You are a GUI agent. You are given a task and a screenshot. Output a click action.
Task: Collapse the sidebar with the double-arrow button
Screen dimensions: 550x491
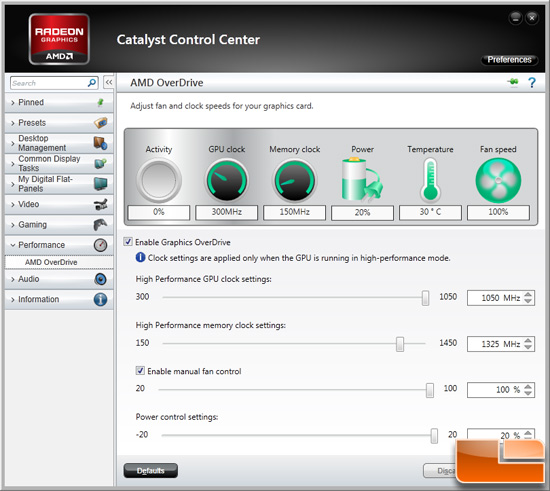pos(109,83)
